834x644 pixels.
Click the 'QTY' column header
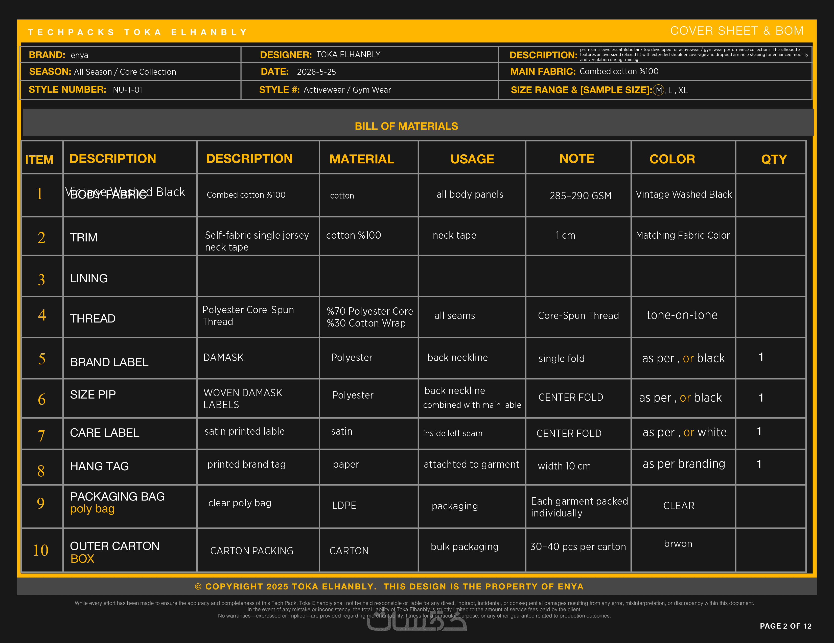pos(774,159)
